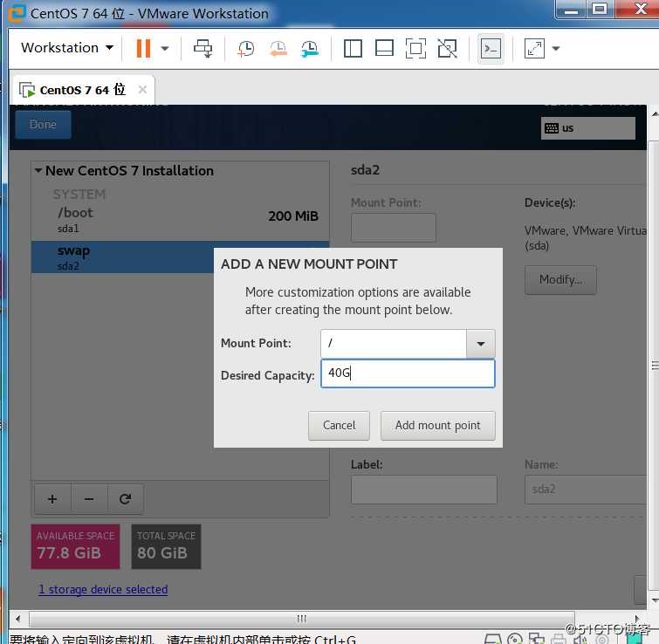Viewport: 659px width, 644px height.
Task: Click the Available Space 77.8 GiB box
Action: pos(75,546)
